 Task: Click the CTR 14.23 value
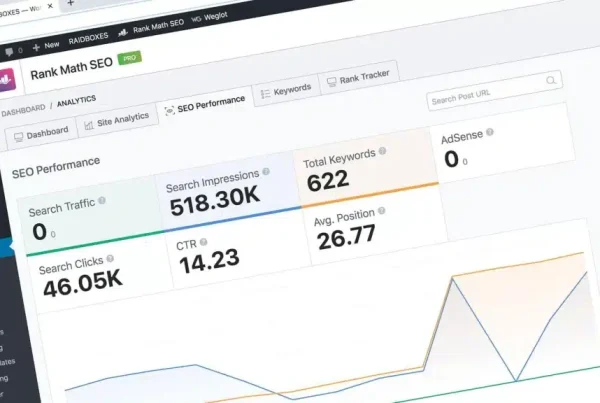(x=209, y=261)
